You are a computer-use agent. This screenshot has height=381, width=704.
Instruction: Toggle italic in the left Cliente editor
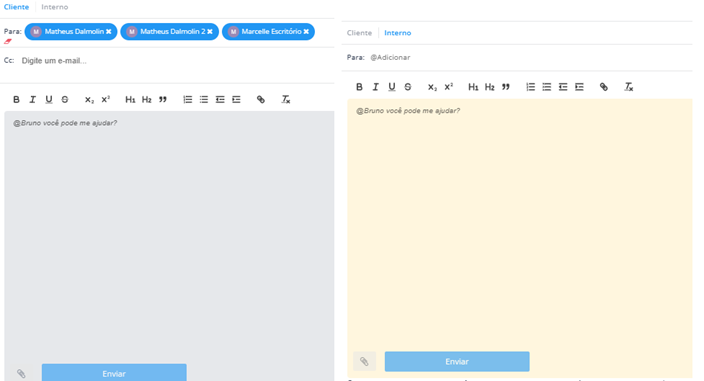(32, 100)
